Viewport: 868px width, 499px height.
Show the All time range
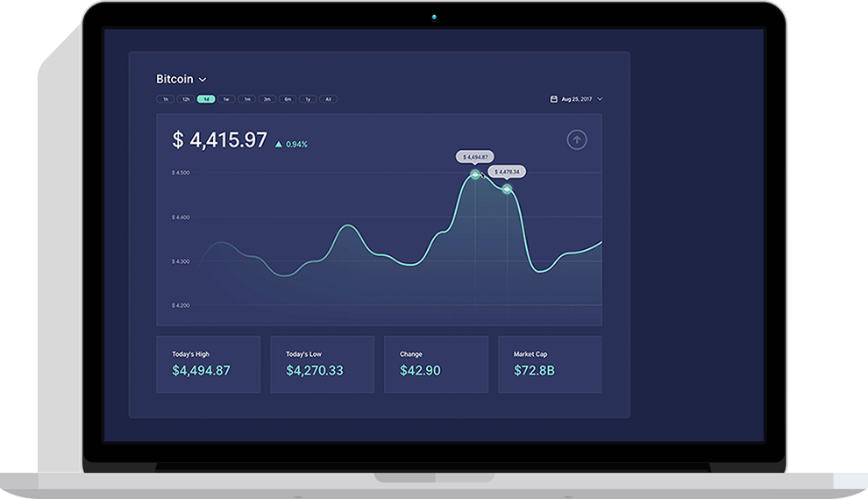tap(328, 99)
